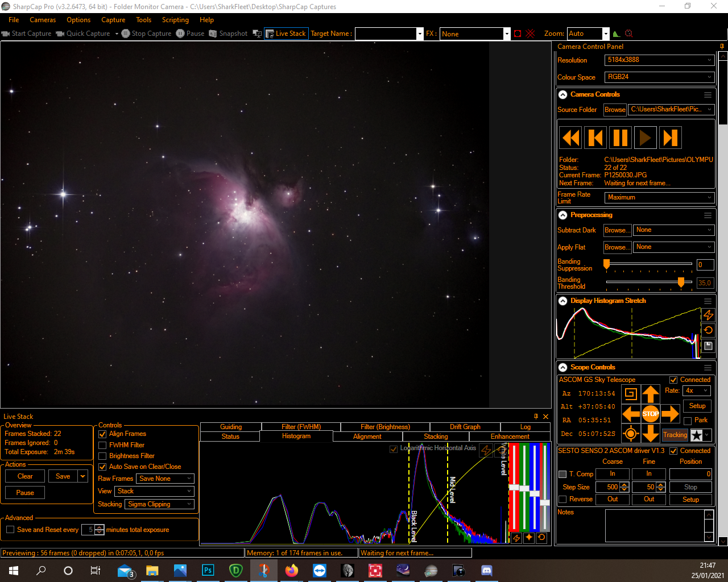The width and height of the screenshot is (728, 582).
Task: Open the slew Rate dropdown showing 4x
Action: tap(697, 390)
